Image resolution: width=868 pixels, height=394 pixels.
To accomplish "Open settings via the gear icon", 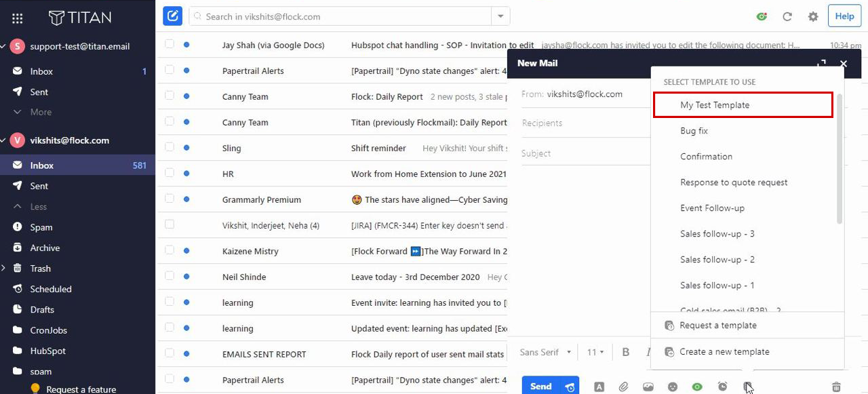I will tap(813, 16).
